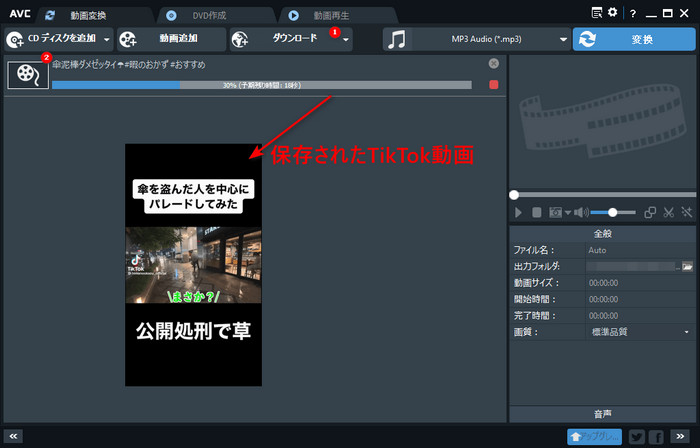Remove the download item with X icon
This screenshot has width=700, height=448.
pyautogui.click(x=493, y=63)
